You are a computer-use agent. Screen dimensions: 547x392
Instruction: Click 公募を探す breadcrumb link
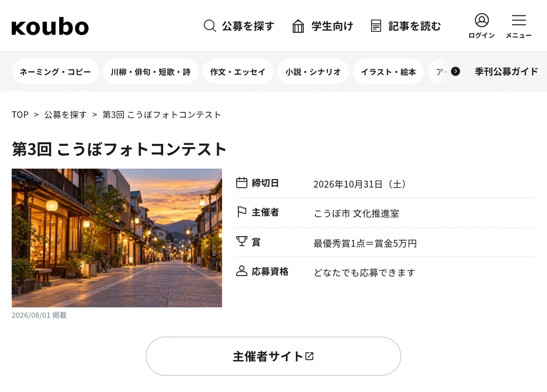(65, 115)
